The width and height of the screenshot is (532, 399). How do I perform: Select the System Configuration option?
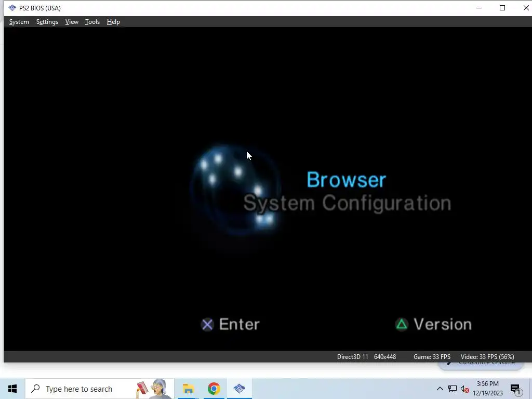coord(347,203)
